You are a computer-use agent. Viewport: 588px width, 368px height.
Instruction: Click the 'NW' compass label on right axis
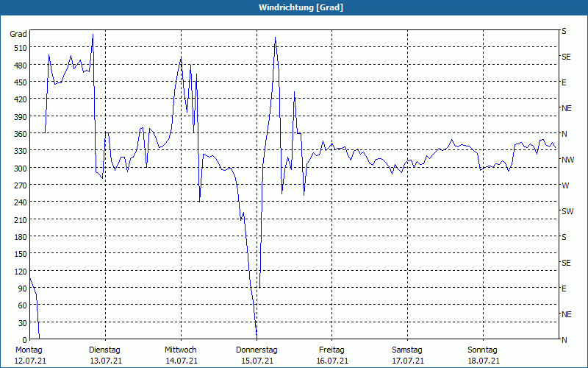coord(567,160)
